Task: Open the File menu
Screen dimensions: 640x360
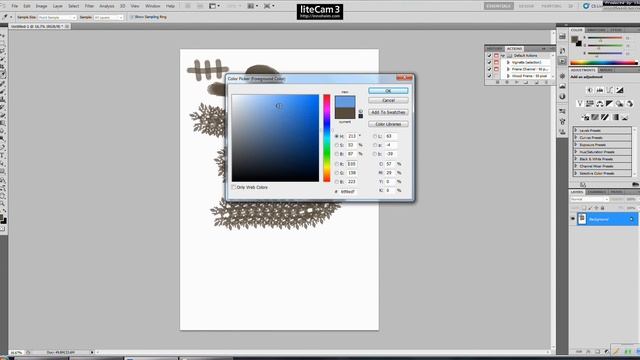Action: pyautogui.click(x=14, y=6)
